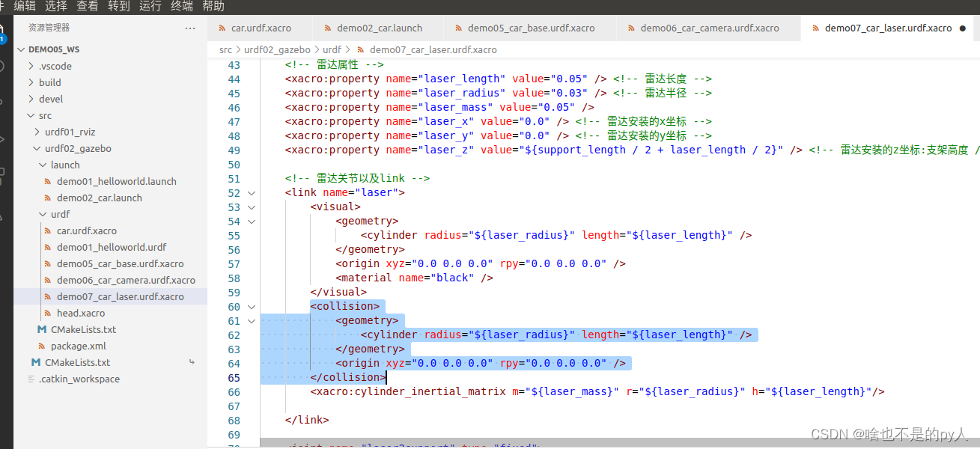Open the 转到 menu
The height and width of the screenshot is (449, 980).
pyautogui.click(x=119, y=6)
